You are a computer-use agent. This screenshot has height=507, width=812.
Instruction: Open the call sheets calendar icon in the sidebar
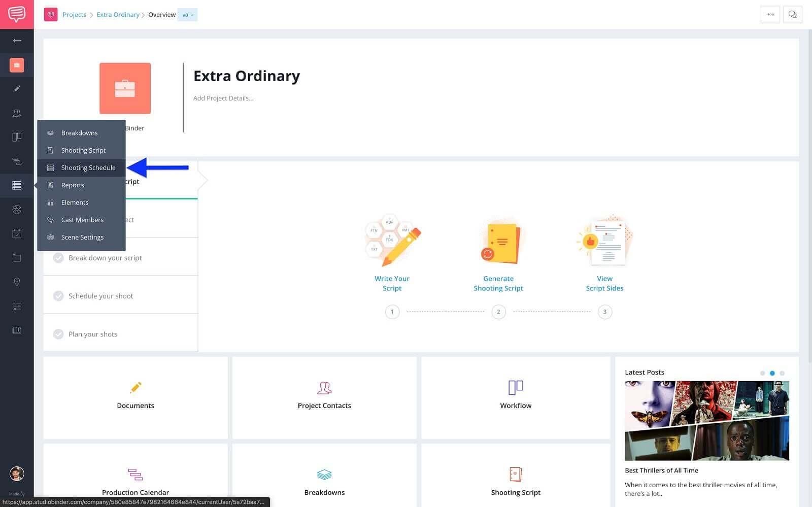[17, 233]
